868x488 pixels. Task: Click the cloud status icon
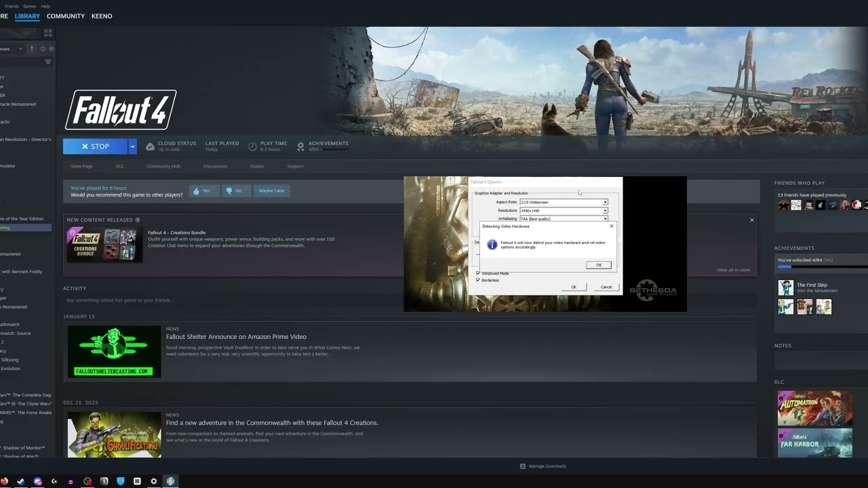tap(150, 146)
